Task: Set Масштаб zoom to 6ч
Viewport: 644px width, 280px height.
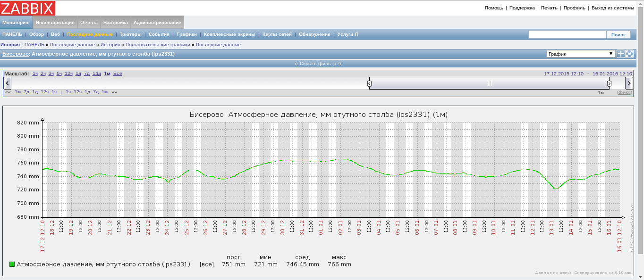Action: 59,74
